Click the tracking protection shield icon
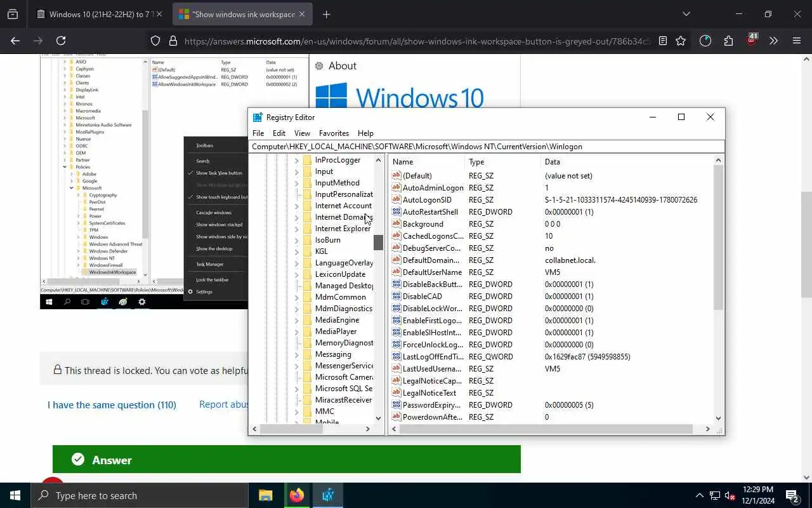The width and height of the screenshot is (812, 508). pos(155,41)
